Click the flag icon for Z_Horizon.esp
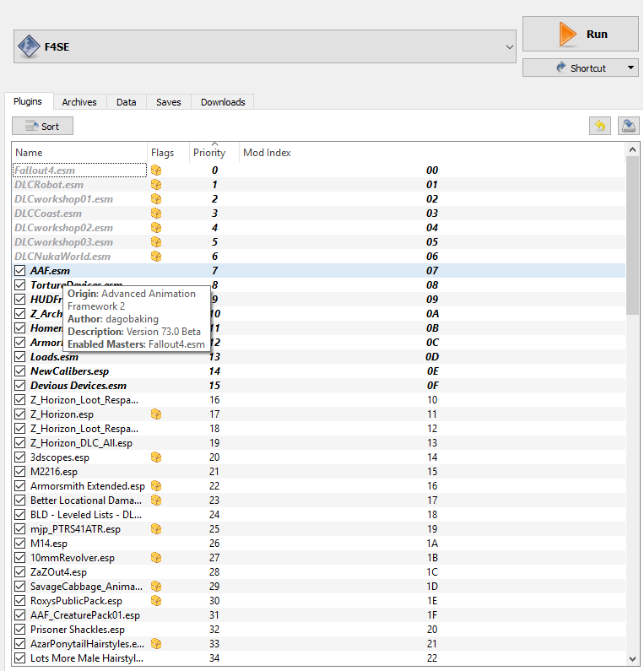This screenshot has height=671, width=644. click(156, 414)
